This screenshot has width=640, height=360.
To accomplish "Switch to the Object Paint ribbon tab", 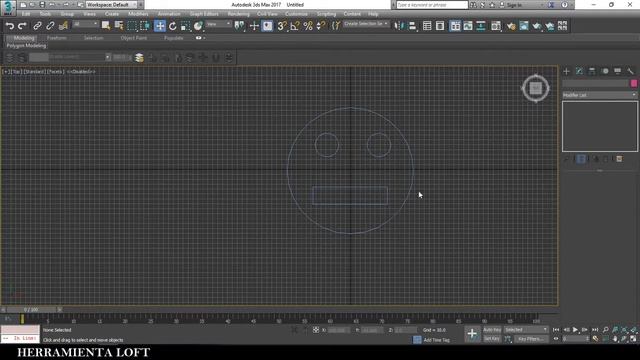I will 133,38.
